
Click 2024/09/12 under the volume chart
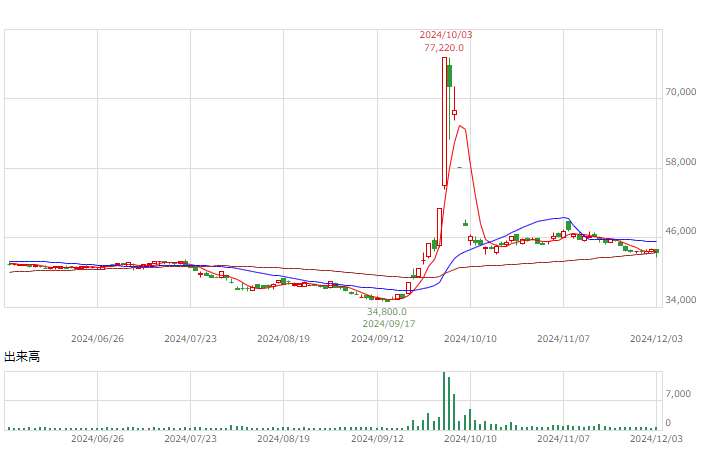(377, 439)
